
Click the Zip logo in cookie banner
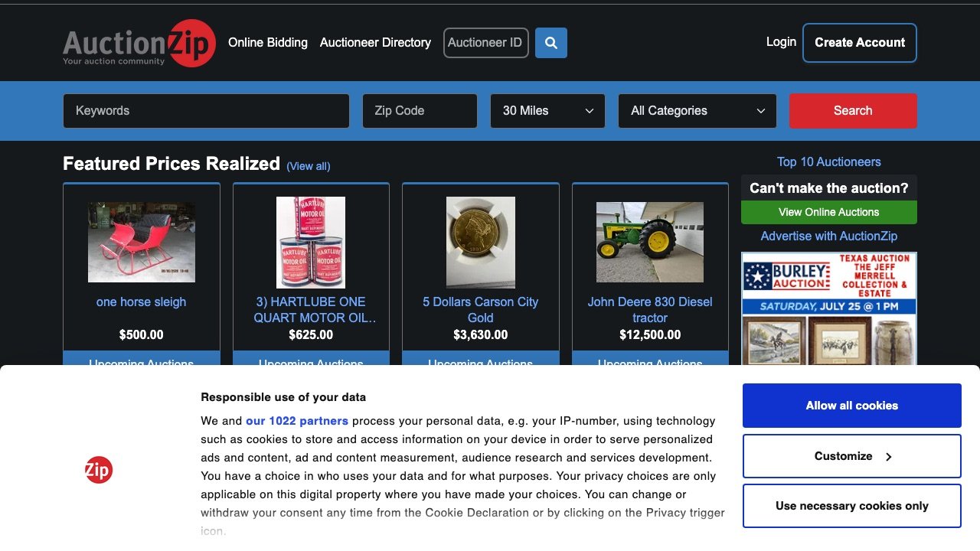[99, 470]
